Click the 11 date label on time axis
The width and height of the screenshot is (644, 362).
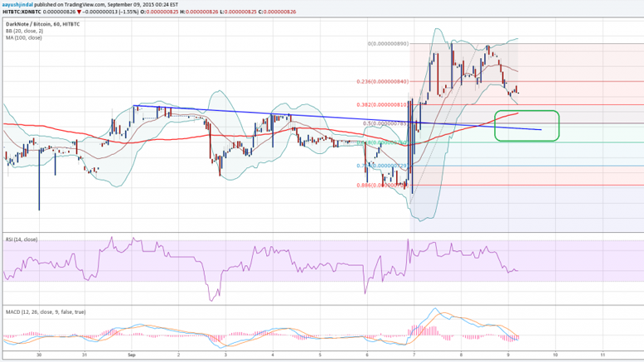pyautogui.click(x=603, y=355)
